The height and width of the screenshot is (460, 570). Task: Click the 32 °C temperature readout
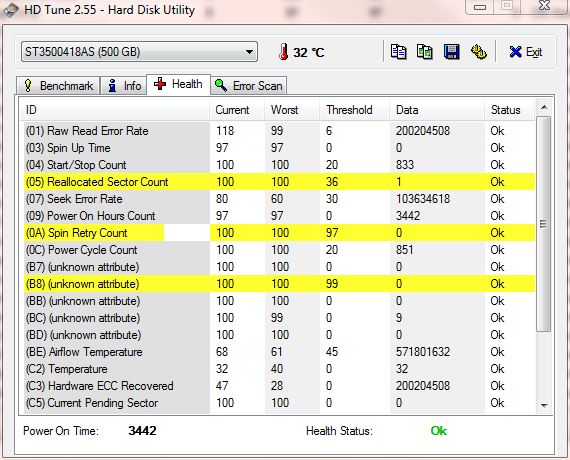[309, 52]
